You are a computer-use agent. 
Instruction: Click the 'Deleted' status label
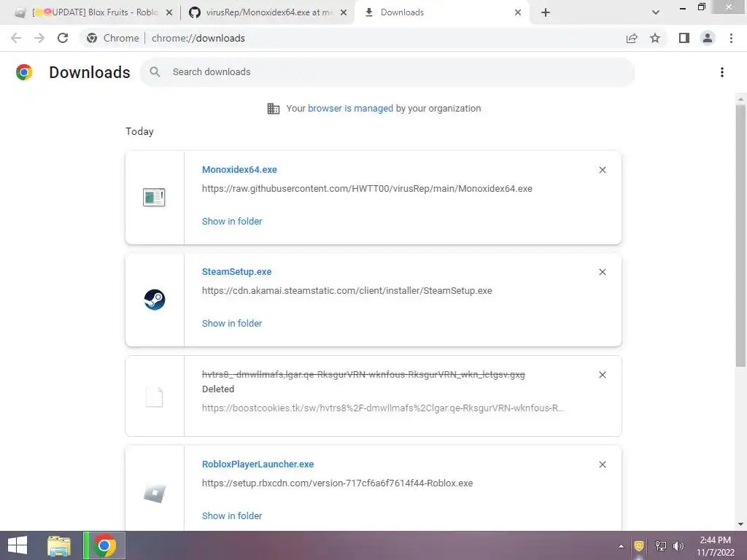tap(217, 389)
